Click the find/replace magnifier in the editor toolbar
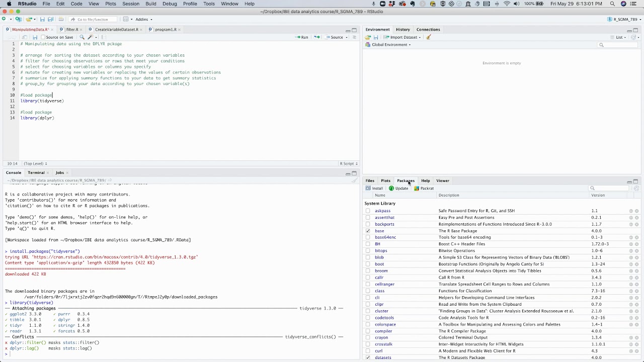This screenshot has height=362, width=644. [x=82, y=37]
